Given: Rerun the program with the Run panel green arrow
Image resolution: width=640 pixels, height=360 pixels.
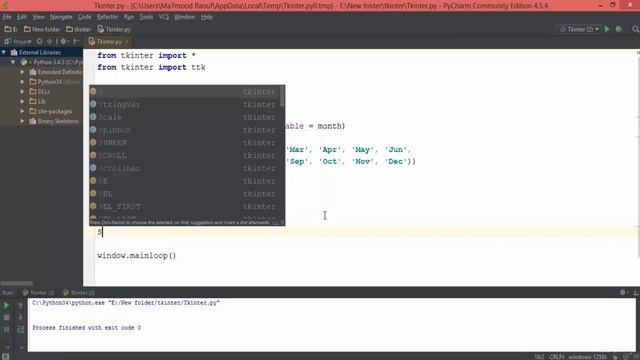Looking at the screenshot, I should (6, 305).
